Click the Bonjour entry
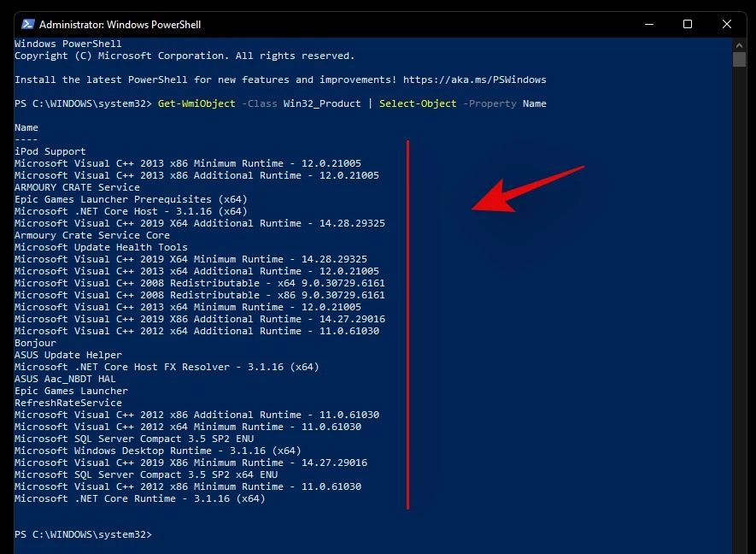Image resolution: width=756 pixels, height=554 pixels. click(35, 343)
